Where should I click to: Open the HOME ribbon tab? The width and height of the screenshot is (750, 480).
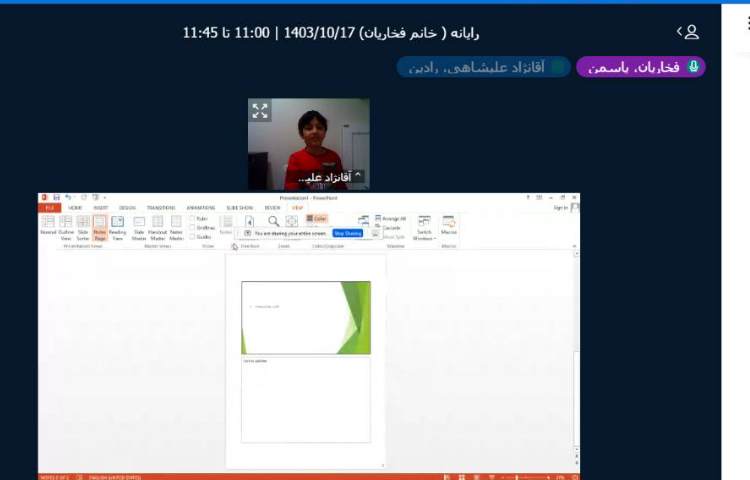[x=75, y=208]
